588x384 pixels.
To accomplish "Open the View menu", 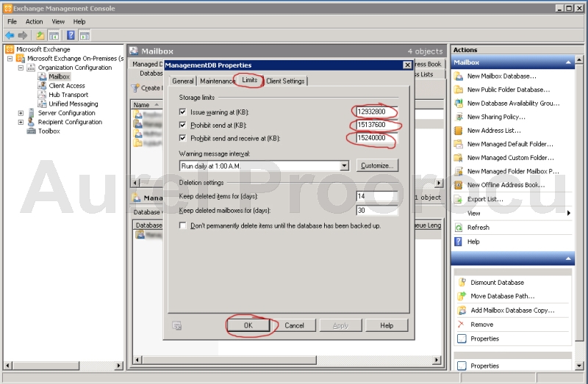I will tap(58, 22).
